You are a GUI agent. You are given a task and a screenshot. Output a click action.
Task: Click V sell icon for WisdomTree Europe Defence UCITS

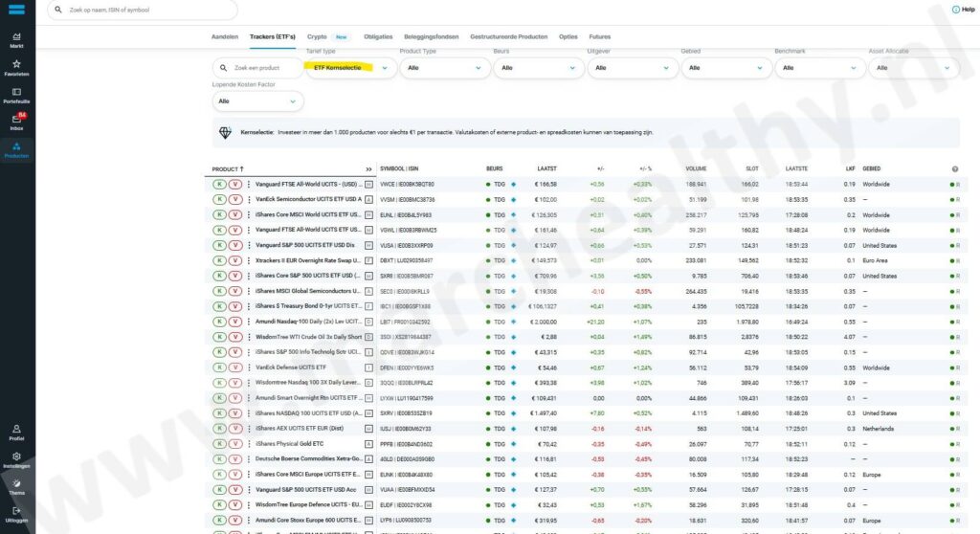(x=235, y=504)
